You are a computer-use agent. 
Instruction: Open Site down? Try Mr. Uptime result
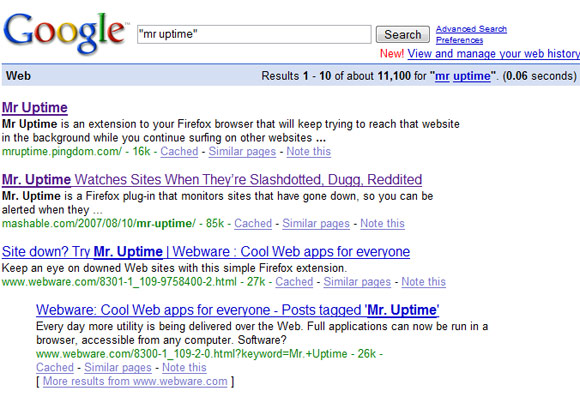(206, 252)
